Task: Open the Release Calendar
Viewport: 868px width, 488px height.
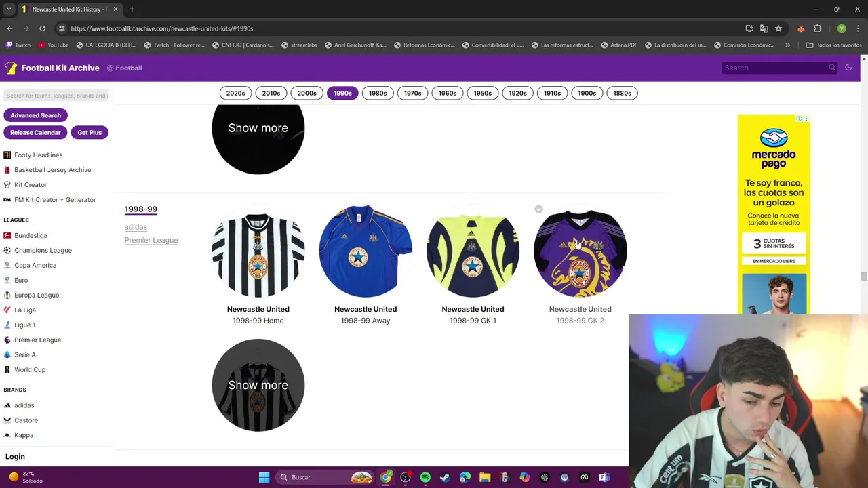Action: (35, 133)
